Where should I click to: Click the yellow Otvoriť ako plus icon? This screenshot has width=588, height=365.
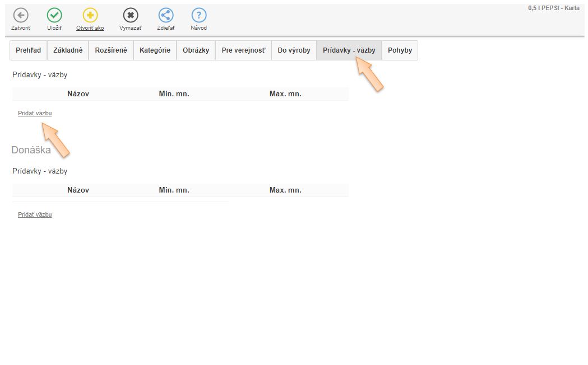[x=90, y=16]
